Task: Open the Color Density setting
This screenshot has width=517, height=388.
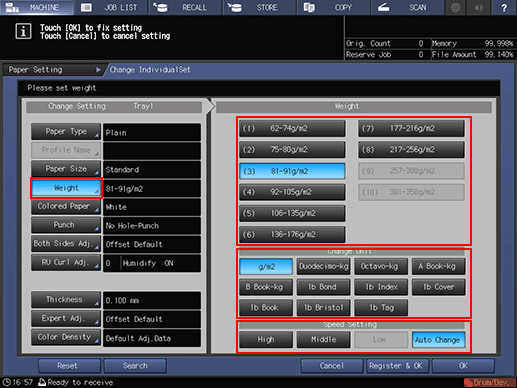Action: [x=66, y=337]
